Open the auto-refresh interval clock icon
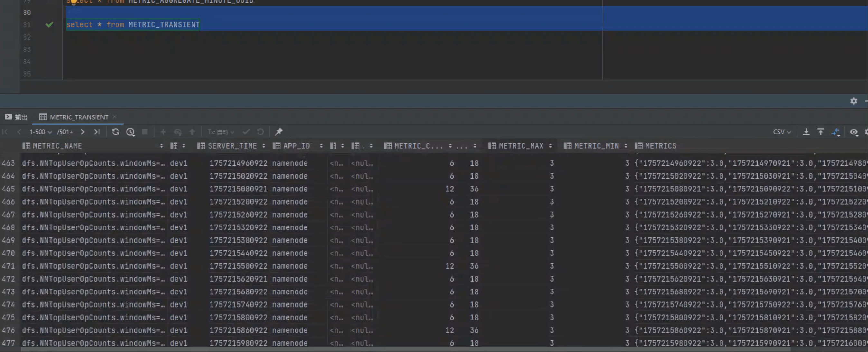 click(x=130, y=132)
